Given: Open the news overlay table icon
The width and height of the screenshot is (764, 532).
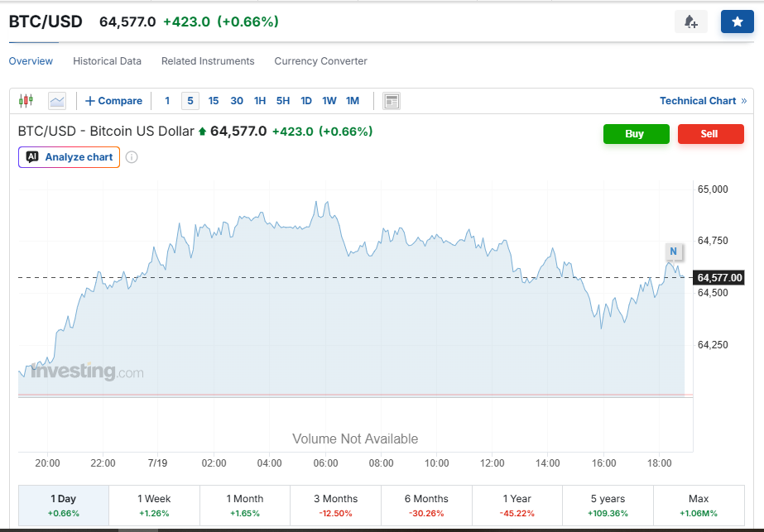Looking at the screenshot, I should pyautogui.click(x=392, y=101).
